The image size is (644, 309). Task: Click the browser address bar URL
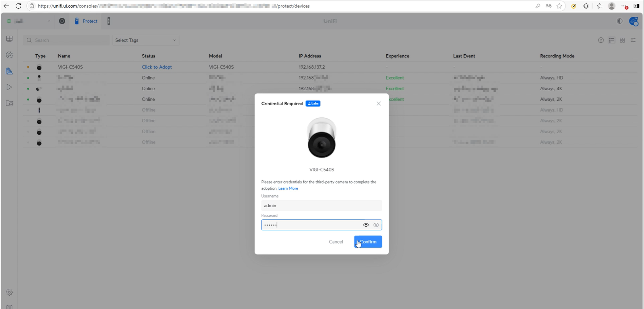click(x=174, y=6)
